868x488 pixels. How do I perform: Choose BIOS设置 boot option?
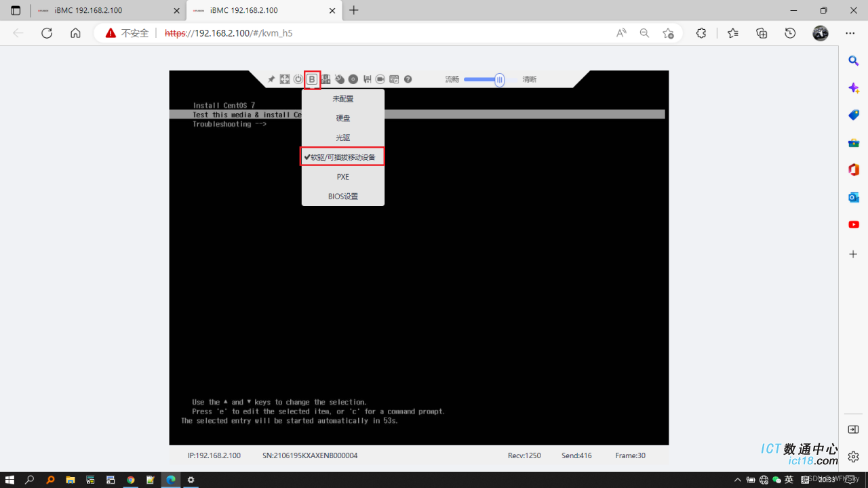point(343,196)
